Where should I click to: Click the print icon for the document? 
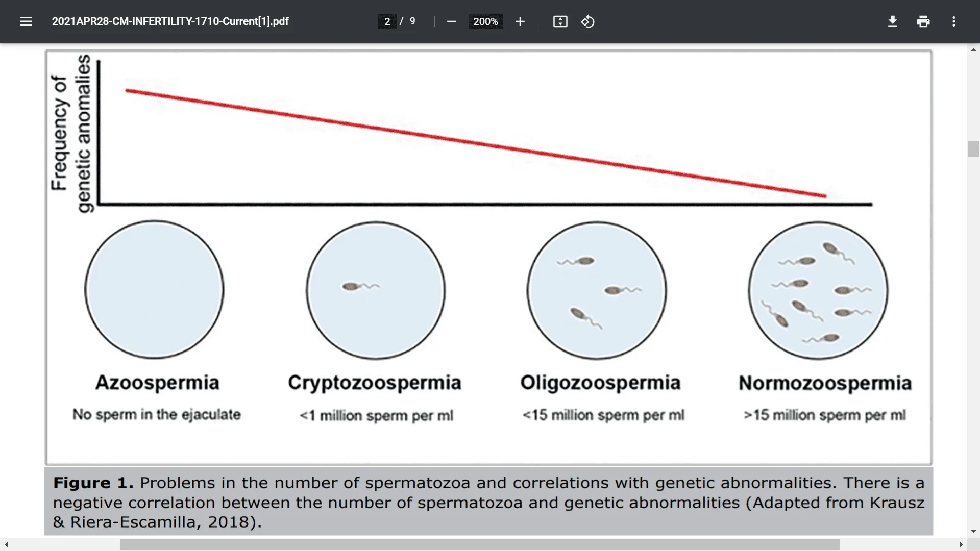[923, 21]
